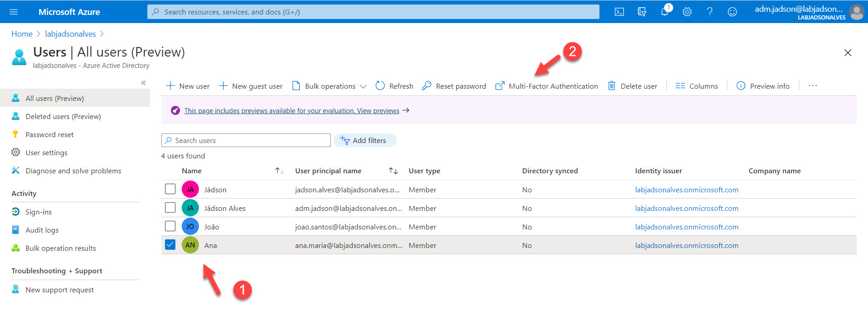Open Ana's identity issuer domain link

point(687,245)
